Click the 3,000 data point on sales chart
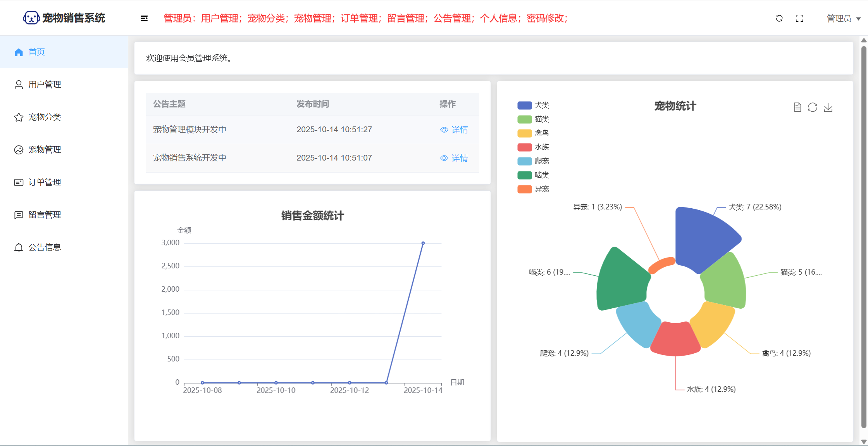 423,243
